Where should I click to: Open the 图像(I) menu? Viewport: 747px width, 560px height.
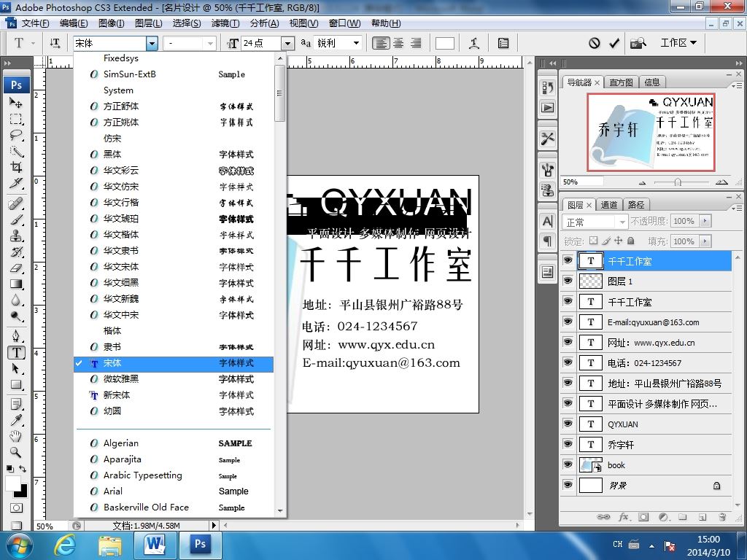pos(112,23)
